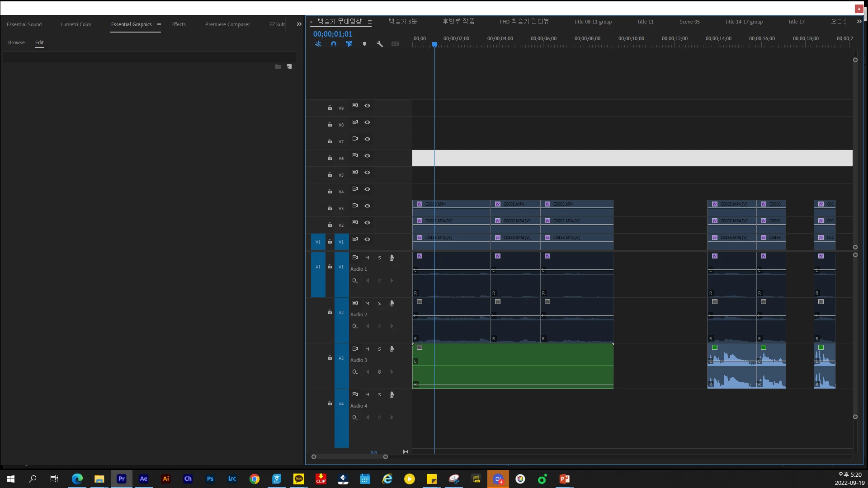
Task: Toggle Snap in Timeline magnet icon
Action: click(x=334, y=44)
